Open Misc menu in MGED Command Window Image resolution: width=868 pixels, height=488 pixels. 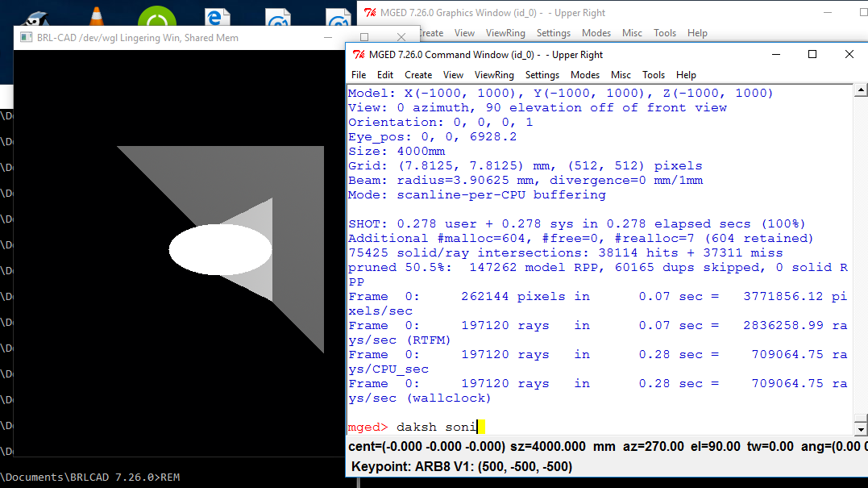point(621,75)
